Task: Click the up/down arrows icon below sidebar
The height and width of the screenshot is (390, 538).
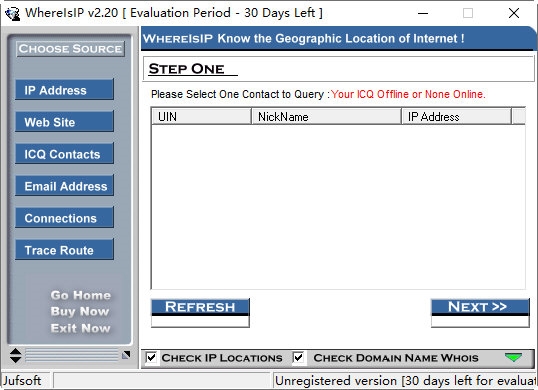Action: 15,356
